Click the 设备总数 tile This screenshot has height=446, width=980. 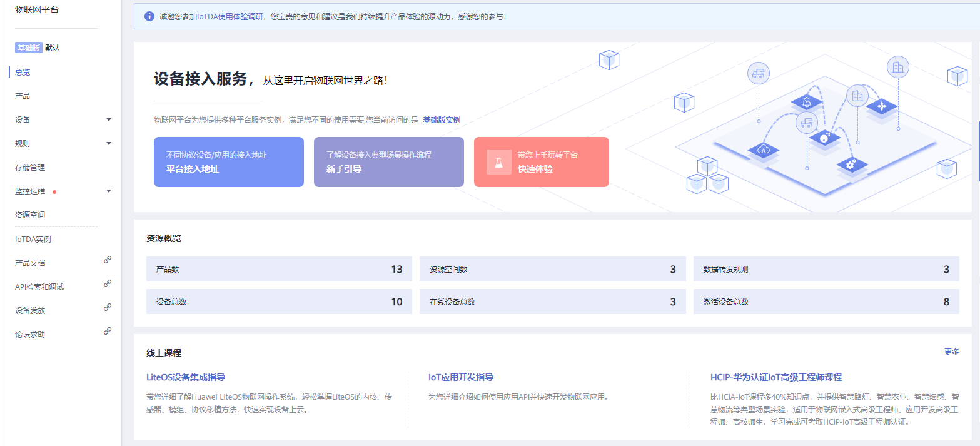tap(279, 302)
